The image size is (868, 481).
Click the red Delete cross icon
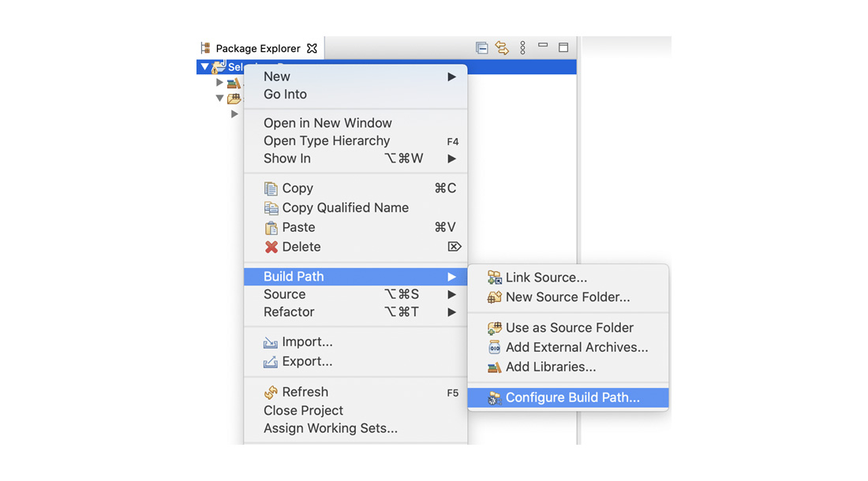coord(272,246)
